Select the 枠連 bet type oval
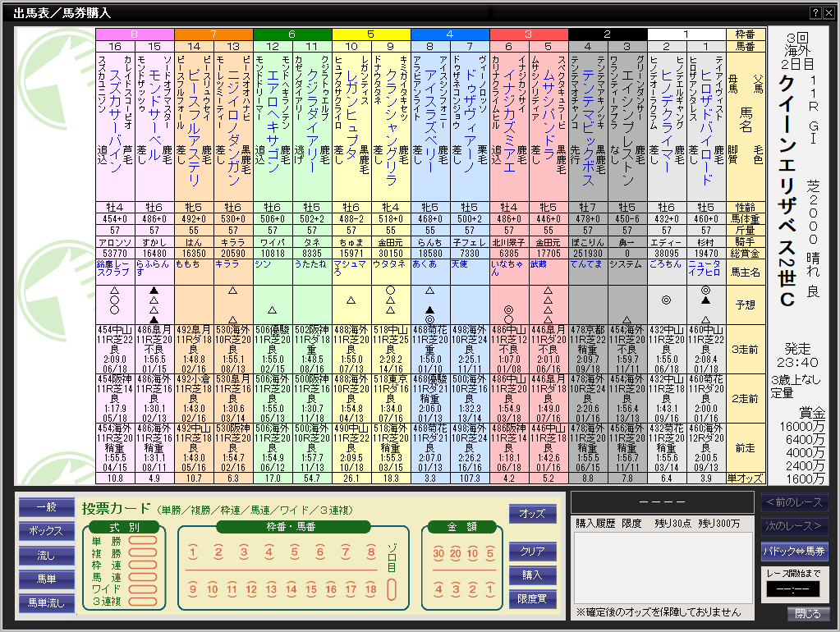The height and width of the screenshot is (632, 840). (143, 565)
